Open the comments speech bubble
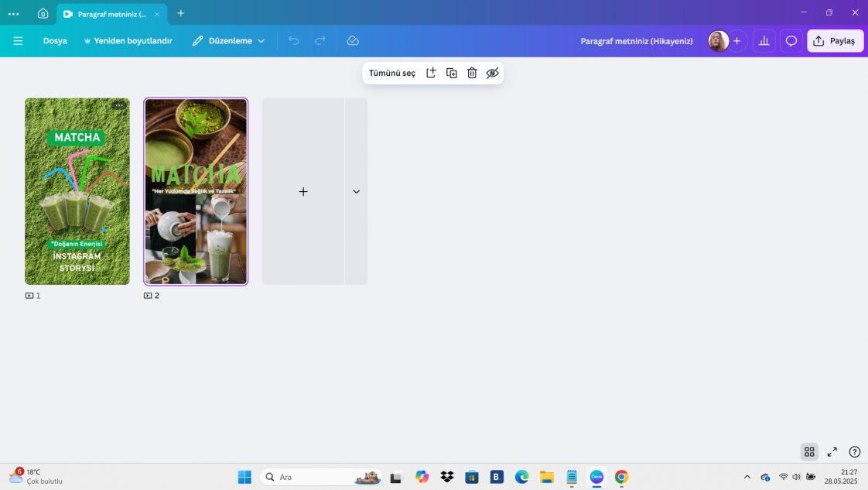Screen dimensions: 868x490 tap(791, 41)
